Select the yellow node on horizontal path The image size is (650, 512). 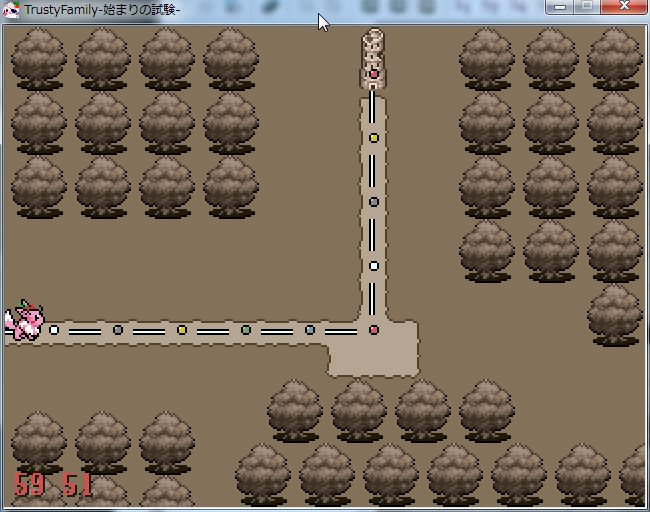pyautogui.click(x=182, y=330)
